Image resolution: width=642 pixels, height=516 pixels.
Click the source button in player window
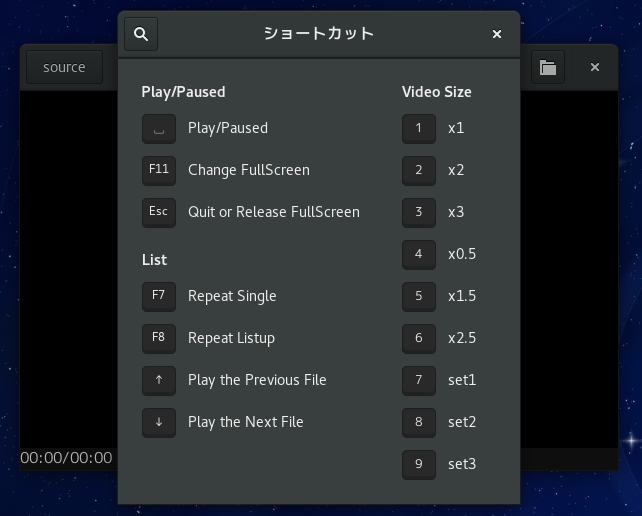[64, 67]
